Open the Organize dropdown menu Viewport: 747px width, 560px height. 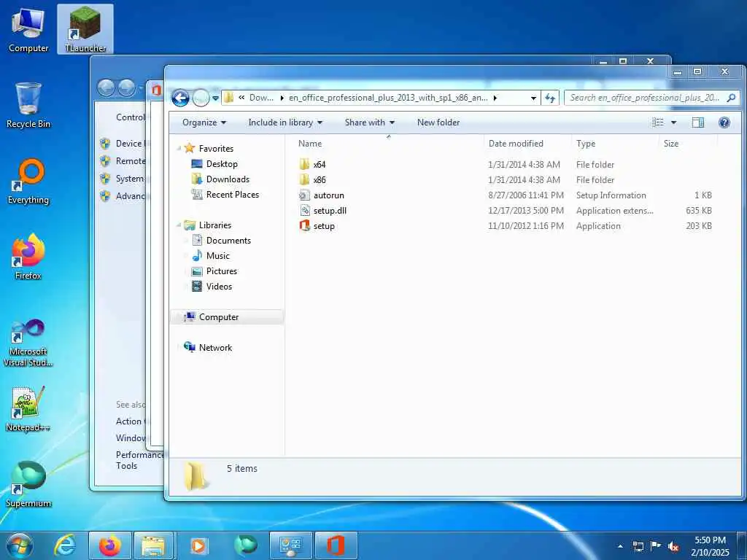204,122
